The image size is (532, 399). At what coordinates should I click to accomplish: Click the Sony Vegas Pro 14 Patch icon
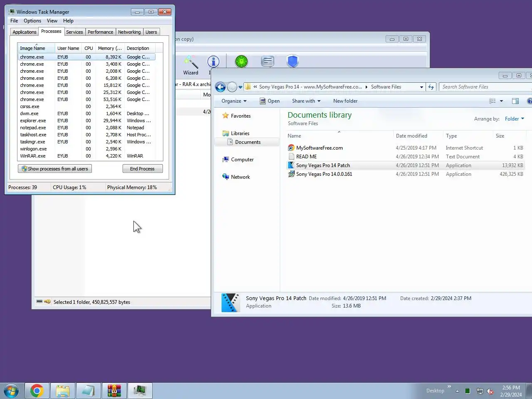[291, 165]
